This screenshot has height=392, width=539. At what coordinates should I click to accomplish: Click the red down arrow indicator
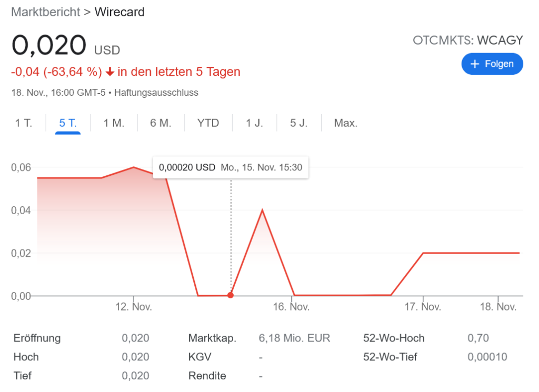pyautogui.click(x=110, y=72)
